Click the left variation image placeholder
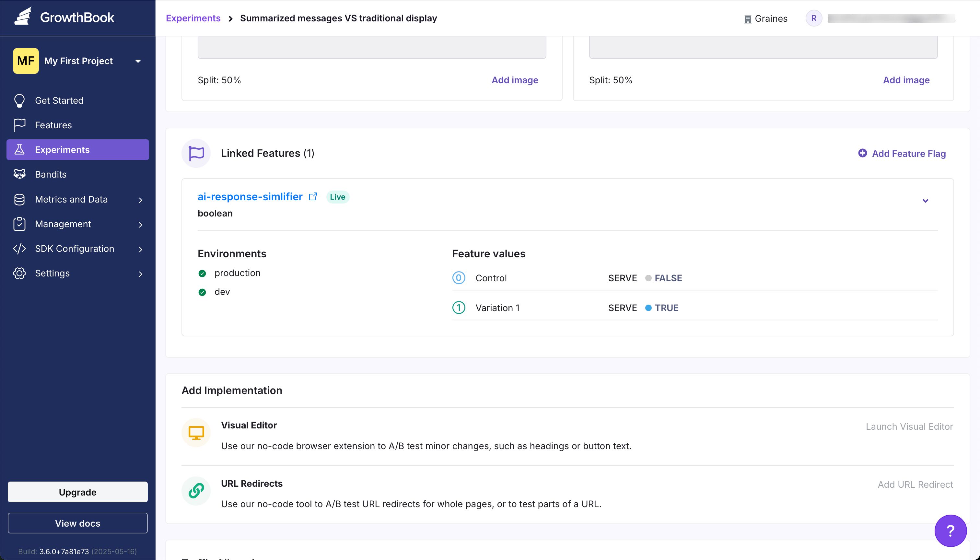The image size is (980, 560). tap(372, 48)
